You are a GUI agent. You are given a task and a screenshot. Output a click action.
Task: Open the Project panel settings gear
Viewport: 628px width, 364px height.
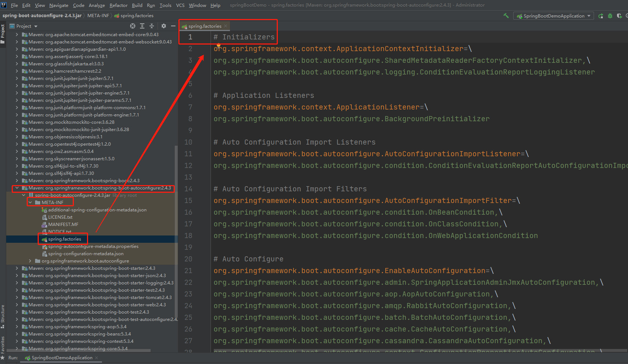coord(163,26)
